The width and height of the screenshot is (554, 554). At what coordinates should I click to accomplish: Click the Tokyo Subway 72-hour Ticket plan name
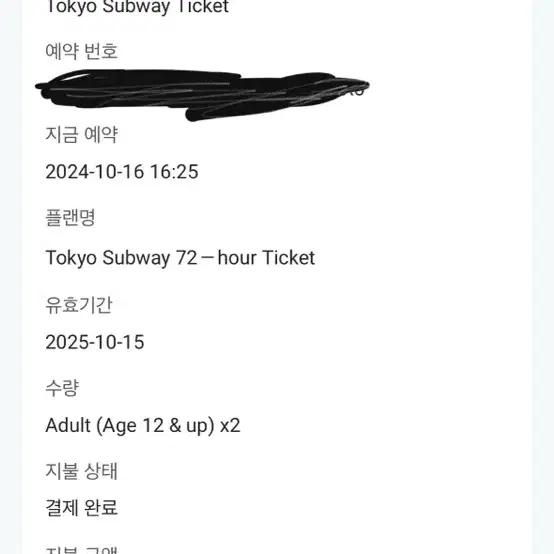[180, 258]
